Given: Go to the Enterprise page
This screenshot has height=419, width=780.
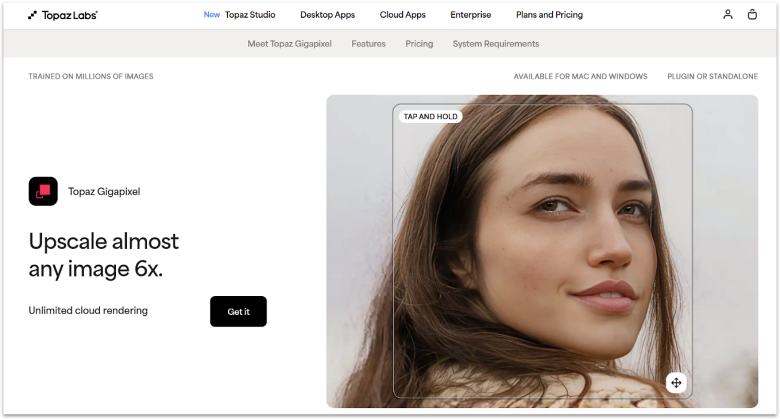Looking at the screenshot, I should pos(471,15).
